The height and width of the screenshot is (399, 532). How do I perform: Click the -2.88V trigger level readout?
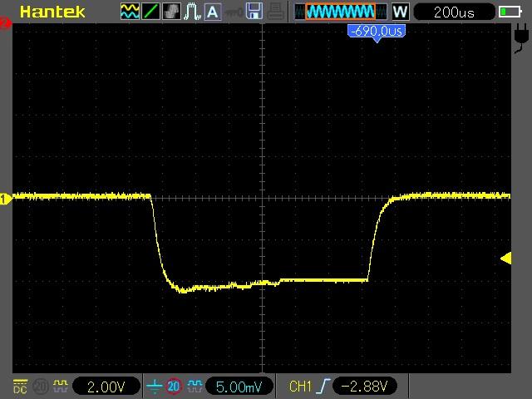click(x=364, y=387)
